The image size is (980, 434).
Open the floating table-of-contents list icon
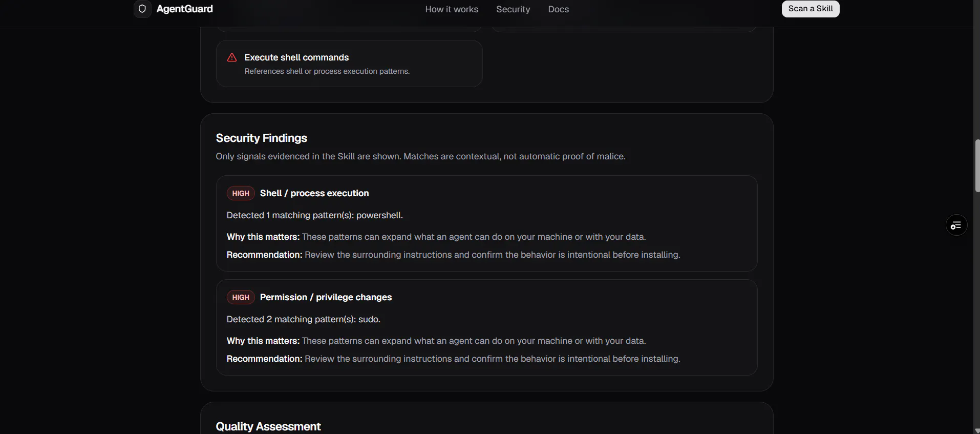click(x=956, y=225)
